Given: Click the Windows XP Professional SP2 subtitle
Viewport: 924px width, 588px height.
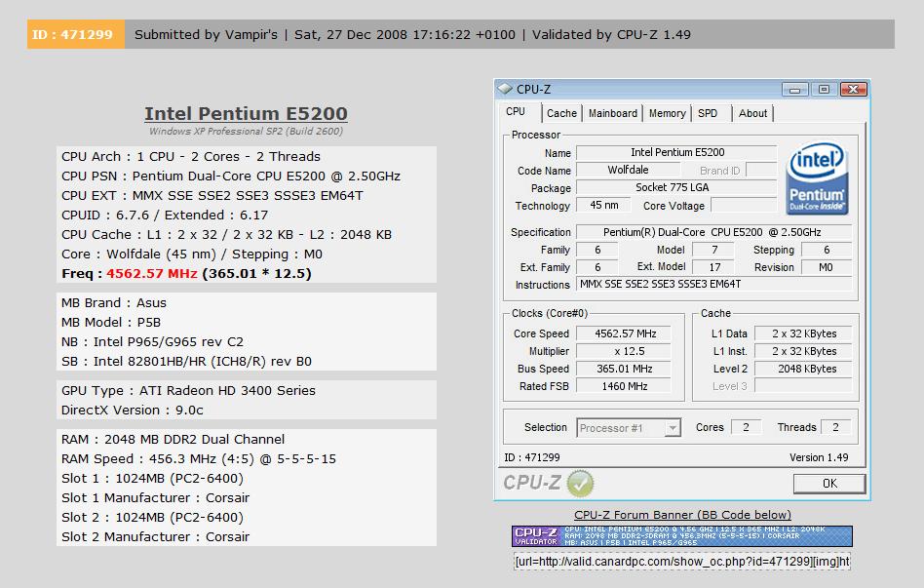Looking at the screenshot, I should click(246, 131).
